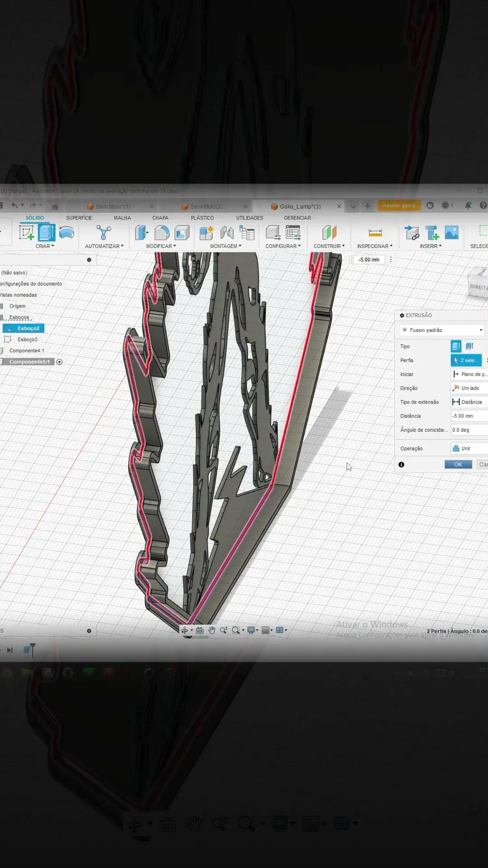The image size is (488, 868).
Task: Select the Create Sketch tool icon
Action: pyautogui.click(x=26, y=233)
